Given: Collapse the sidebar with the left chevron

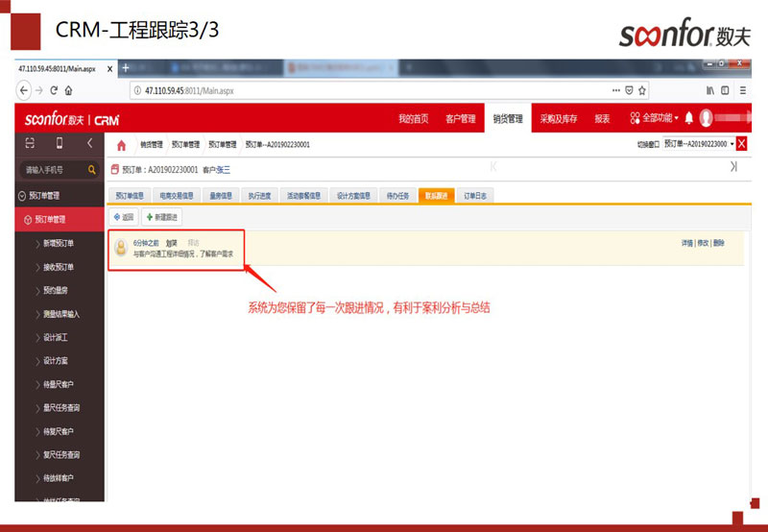Looking at the screenshot, I should point(89,143).
